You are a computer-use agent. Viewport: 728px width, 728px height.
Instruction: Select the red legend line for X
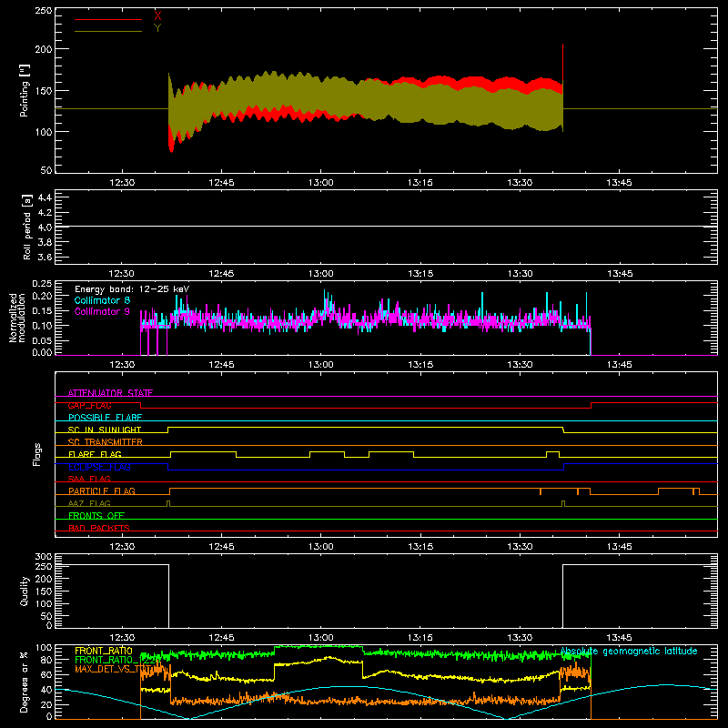pos(108,19)
